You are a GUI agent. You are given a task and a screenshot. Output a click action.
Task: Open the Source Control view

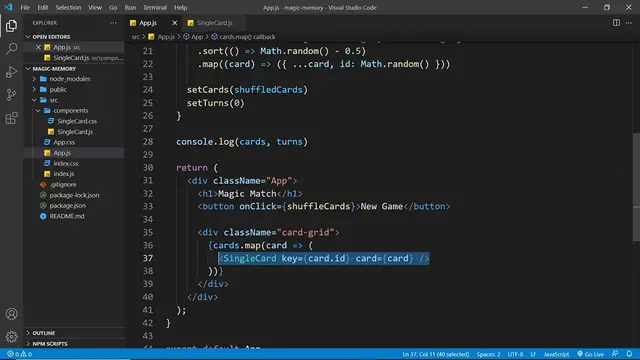[11, 95]
